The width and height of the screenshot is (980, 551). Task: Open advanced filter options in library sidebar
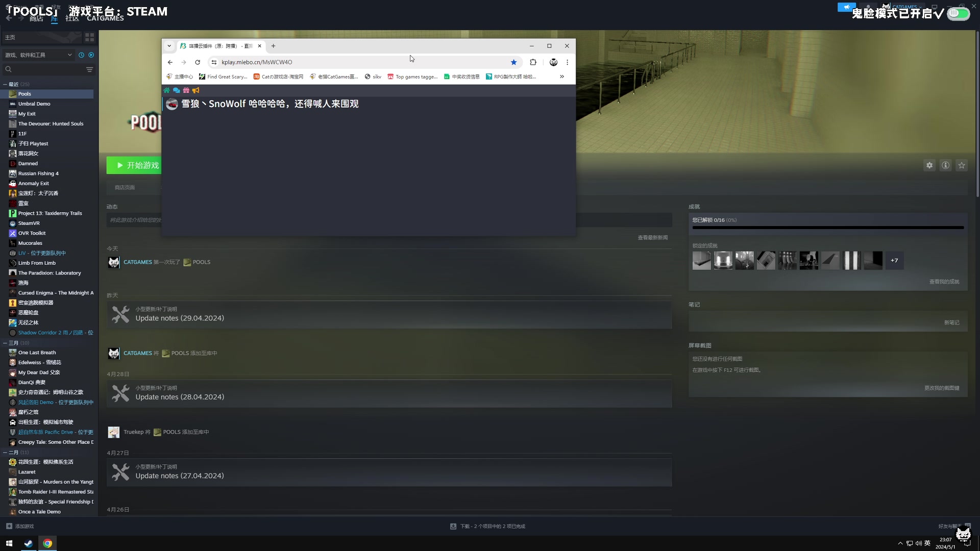point(89,69)
